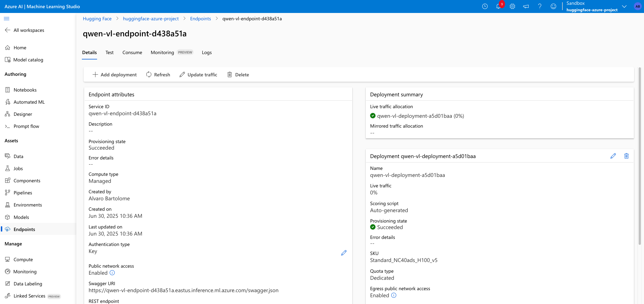Edit deployment qwen-vl-deployment-a5d01baa with pencil icon

pyautogui.click(x=613, y=156)
